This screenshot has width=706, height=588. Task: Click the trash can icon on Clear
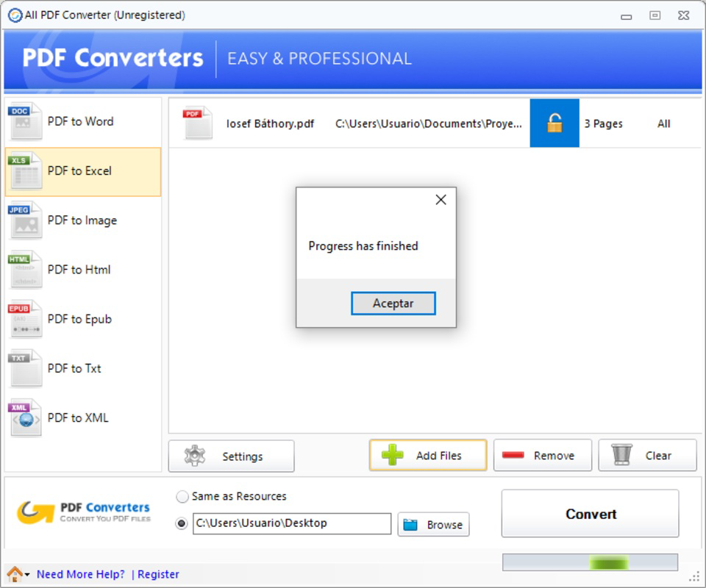pos(622,454)
